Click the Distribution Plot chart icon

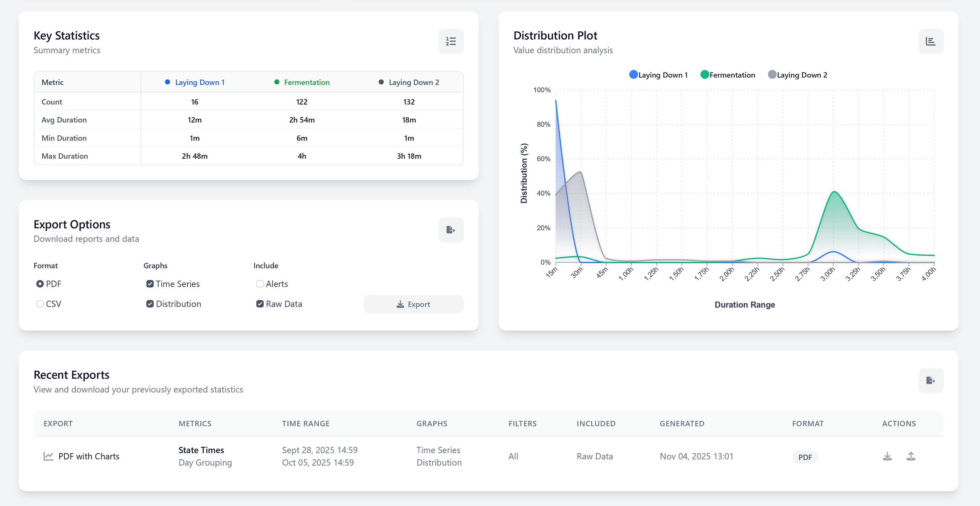tap(931, 41)
